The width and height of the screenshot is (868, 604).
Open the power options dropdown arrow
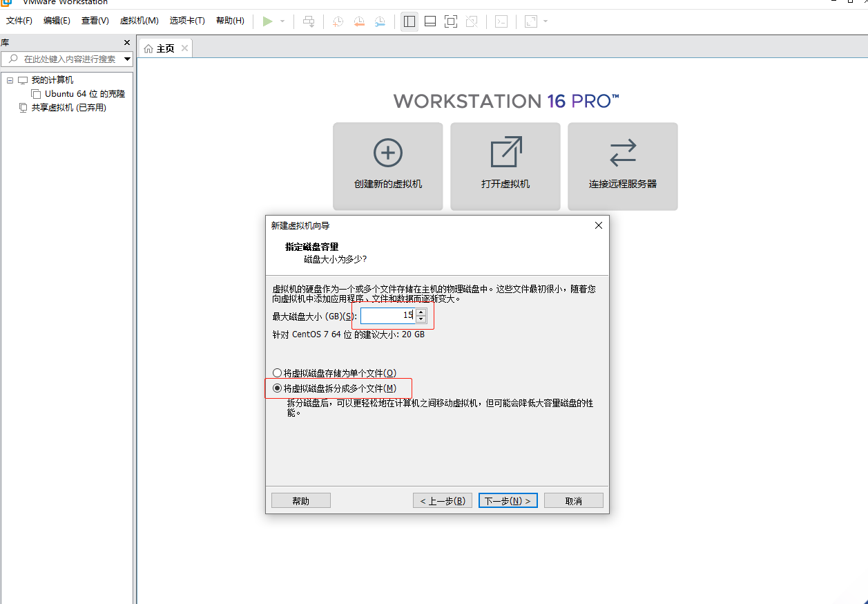[282, 21]
